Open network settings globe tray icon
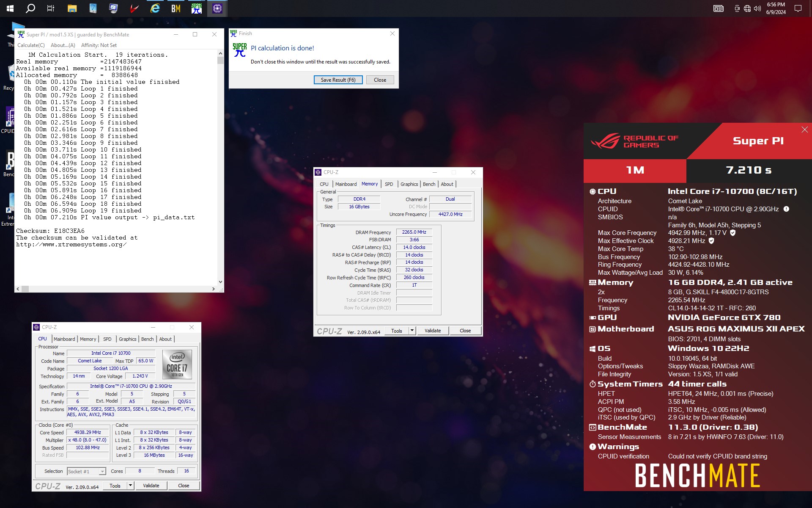The width and height of the screenshot is (812, 508). (x=747, y=8)
